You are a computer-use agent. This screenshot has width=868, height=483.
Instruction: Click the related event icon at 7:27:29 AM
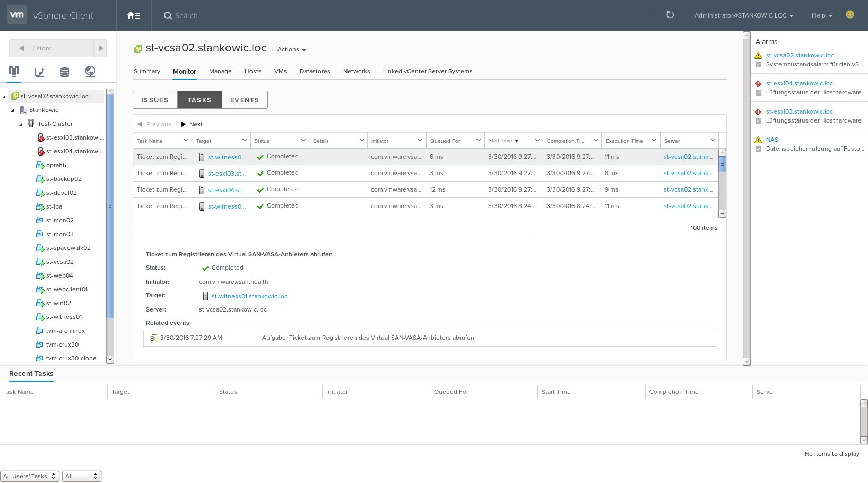click(154, 338)
